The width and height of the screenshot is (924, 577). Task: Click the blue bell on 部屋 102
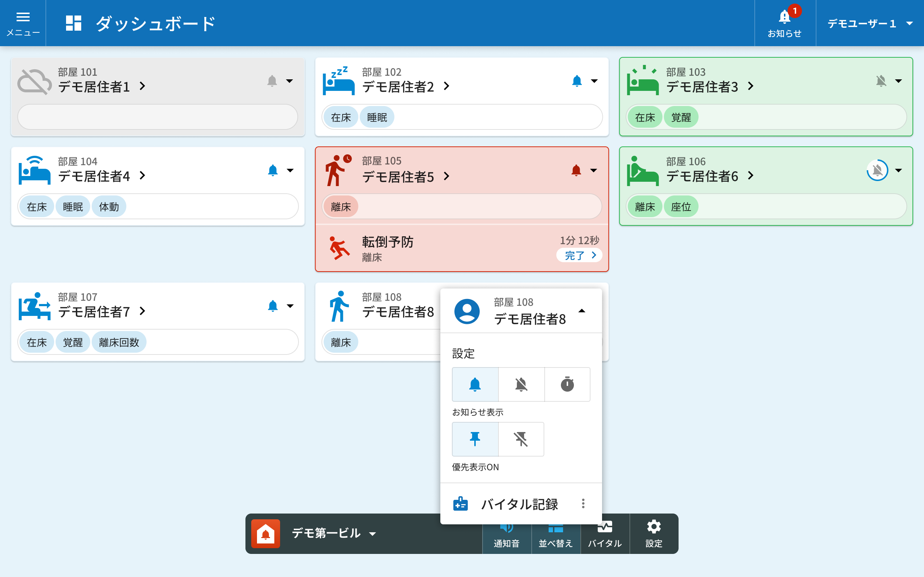pyautogui.click(x=577, y=81)
